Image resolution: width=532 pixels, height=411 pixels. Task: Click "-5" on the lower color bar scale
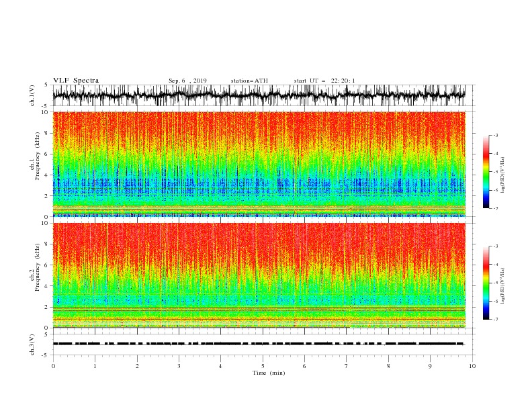pos(495,283)
